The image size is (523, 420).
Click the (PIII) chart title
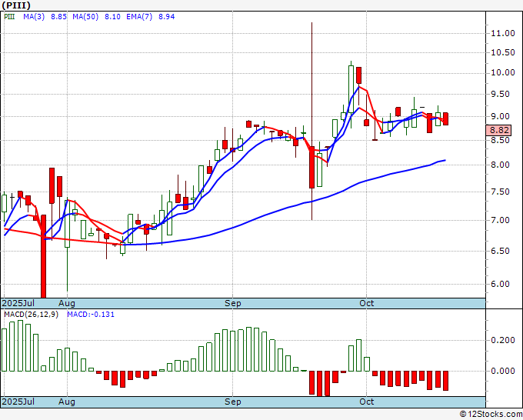(x=16, y=5)
